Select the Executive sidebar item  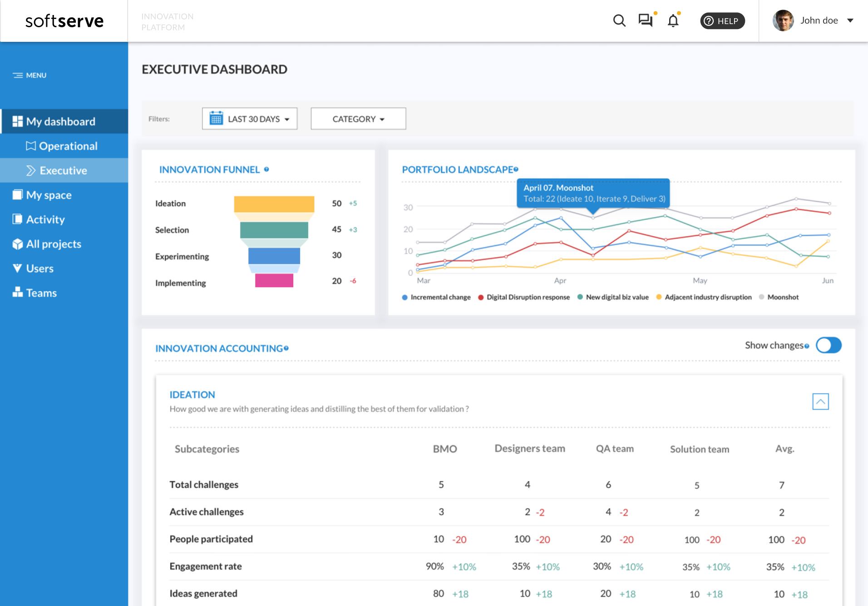coord(64,170)
